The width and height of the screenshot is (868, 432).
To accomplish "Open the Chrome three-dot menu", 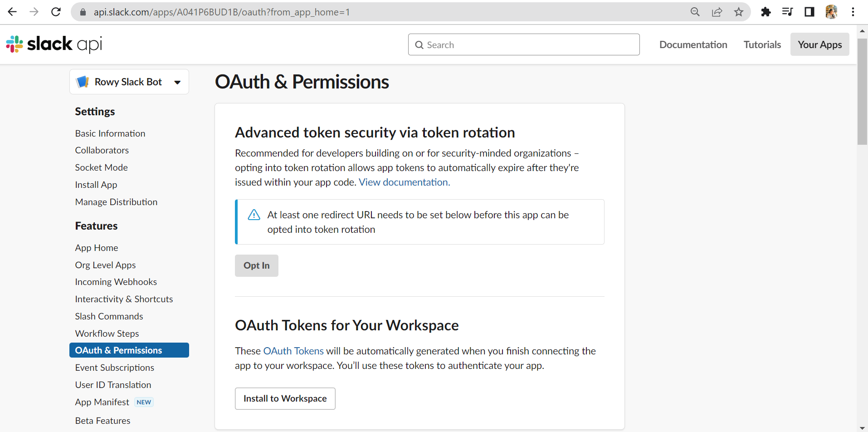I will tap(853, 12).
